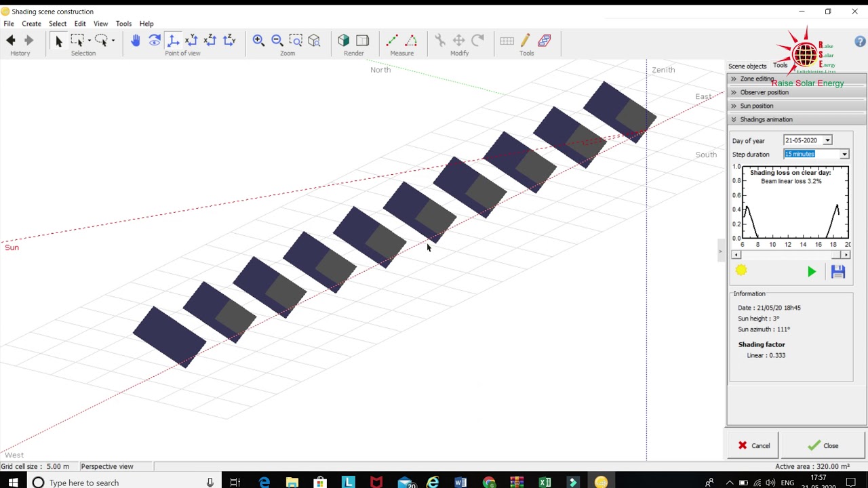This screenshot has width=868, height=488.
Task: Click the graph scrollbar right arrow
Action: [x=846, y=255]
